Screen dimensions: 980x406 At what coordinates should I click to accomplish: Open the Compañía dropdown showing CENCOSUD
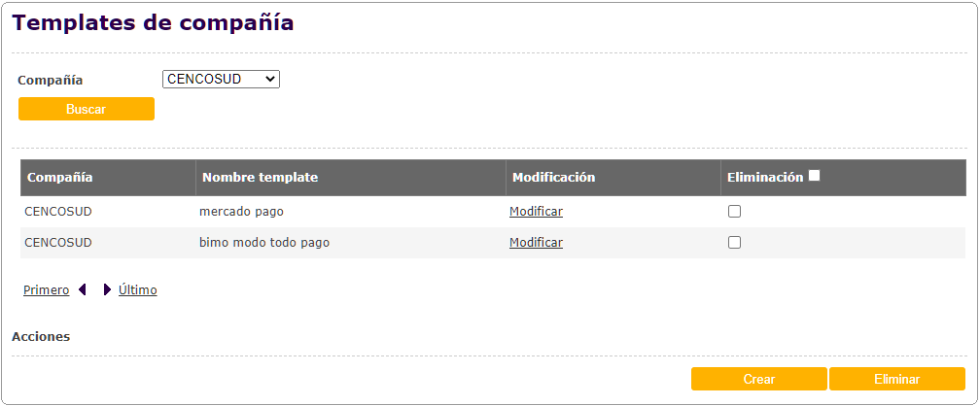point(221,79)
